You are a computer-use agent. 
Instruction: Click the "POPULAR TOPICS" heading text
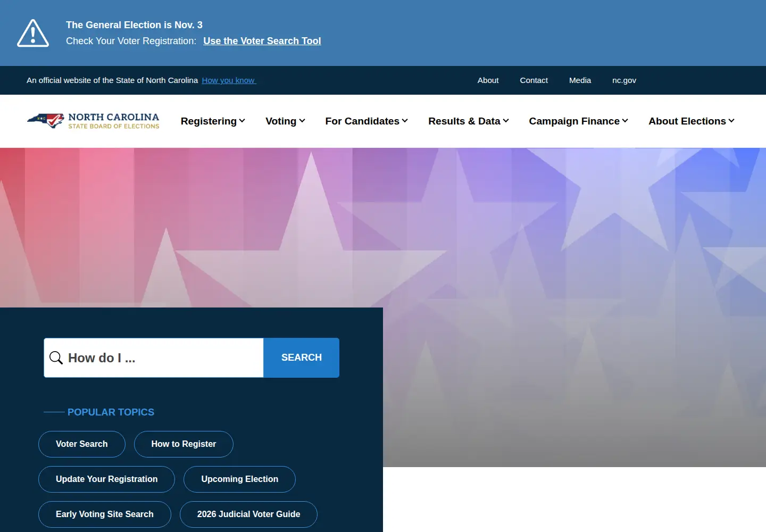point(111,412)
